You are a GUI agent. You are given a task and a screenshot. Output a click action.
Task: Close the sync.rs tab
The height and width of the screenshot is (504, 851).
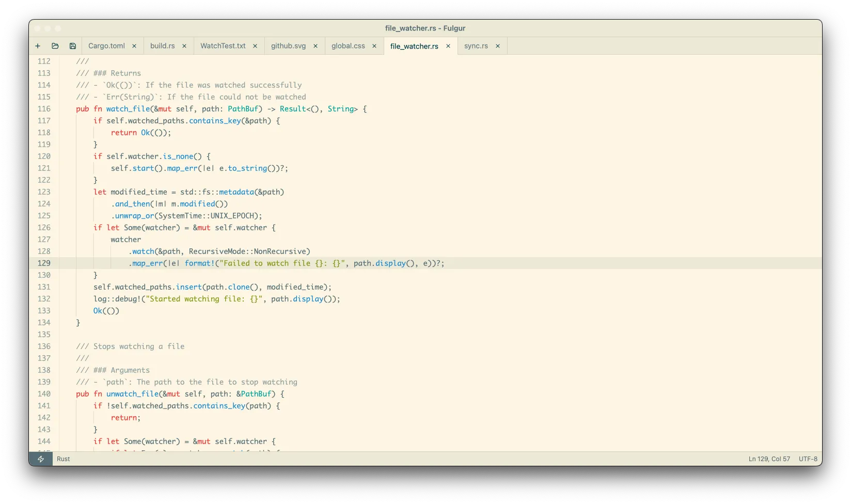click(x=498, y=46)
